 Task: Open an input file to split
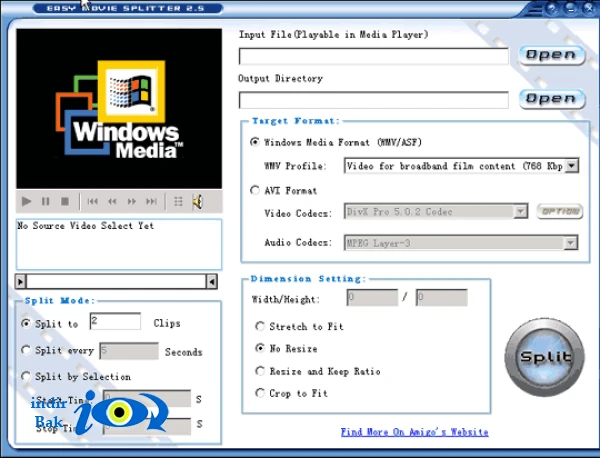pyautogui.click(x=551, y=55)
